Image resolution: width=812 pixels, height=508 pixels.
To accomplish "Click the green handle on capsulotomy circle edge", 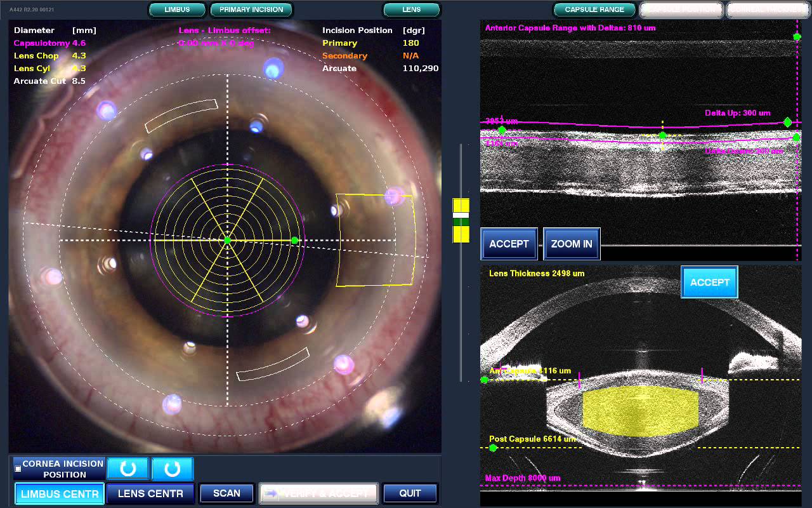I will (294, 240).
